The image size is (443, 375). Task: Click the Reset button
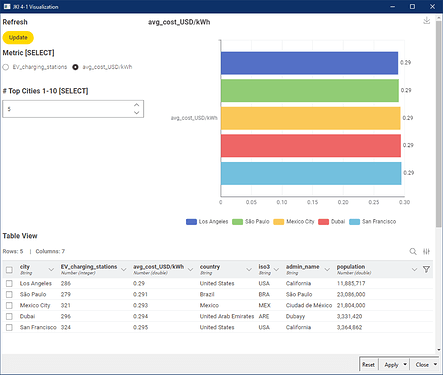pyautogui.click(x=368, y=365)
